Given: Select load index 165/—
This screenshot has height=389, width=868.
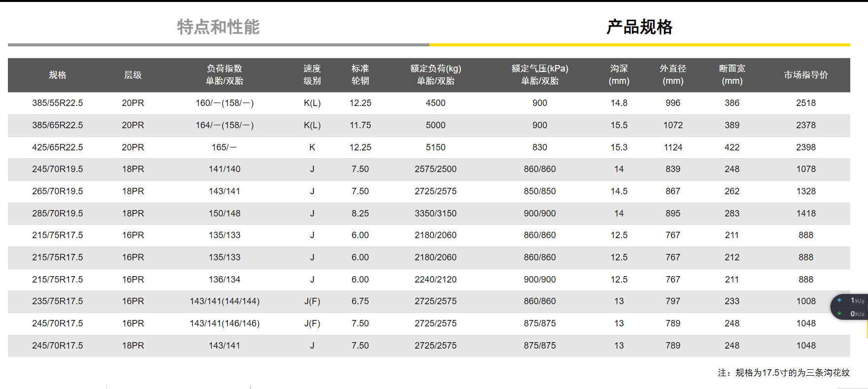Looking at the screenshot, I should (x=225, y=147).
